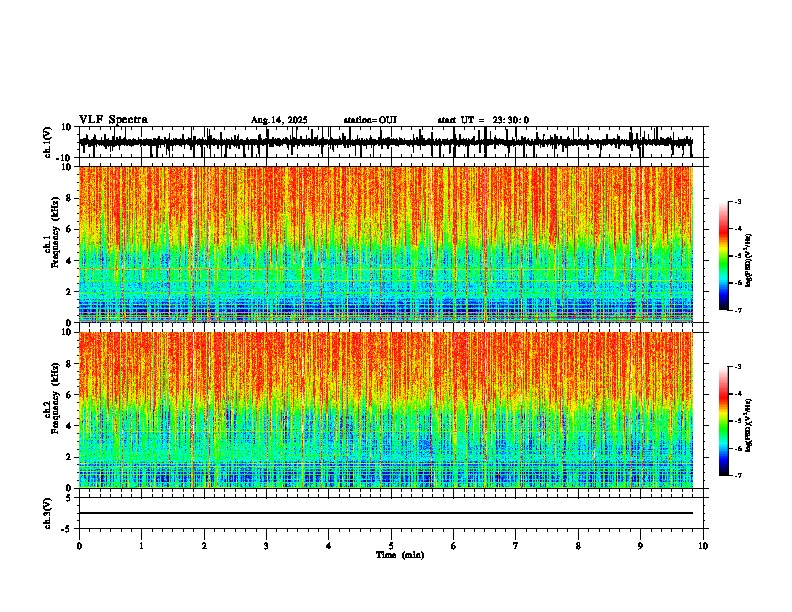Click the "-7" label on the ch.2 color bar
This screenshot has height=612, width=792.
point(737,475)
